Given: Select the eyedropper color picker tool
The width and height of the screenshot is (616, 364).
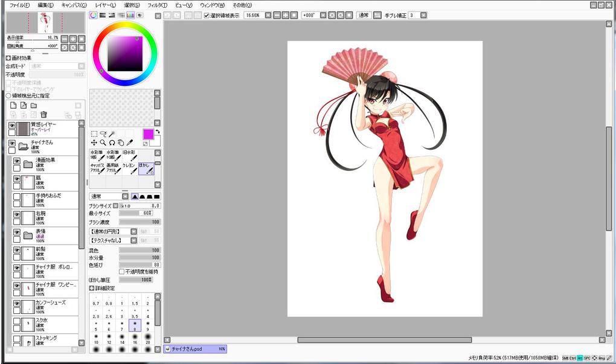Looking at the screenshot, I should 130,143.
